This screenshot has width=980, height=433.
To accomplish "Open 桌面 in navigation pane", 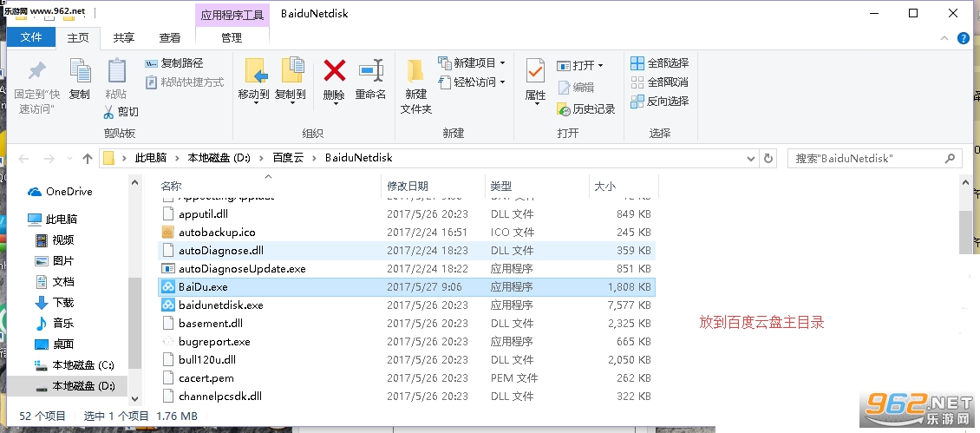I will (x=55, y=344).
